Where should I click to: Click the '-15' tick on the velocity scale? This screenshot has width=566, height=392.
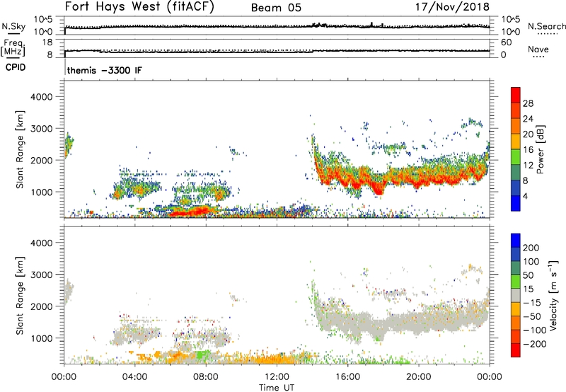tap(532, 302)
